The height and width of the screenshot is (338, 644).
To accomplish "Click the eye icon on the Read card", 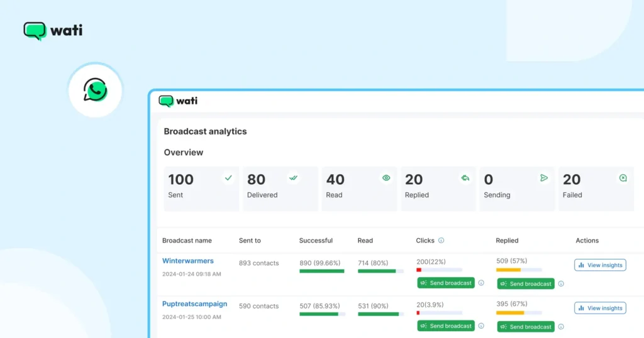I will (386, 178).
